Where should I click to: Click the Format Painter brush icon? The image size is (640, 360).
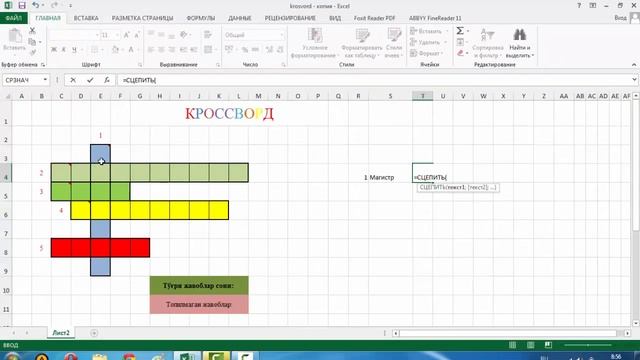pyautogui.click(x=32, y=51)
